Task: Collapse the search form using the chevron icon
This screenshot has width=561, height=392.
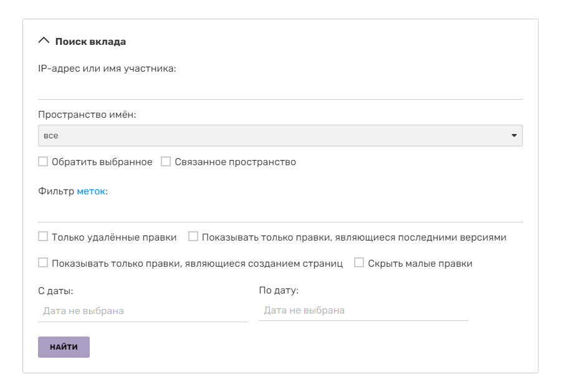Action: pos(44,41)
